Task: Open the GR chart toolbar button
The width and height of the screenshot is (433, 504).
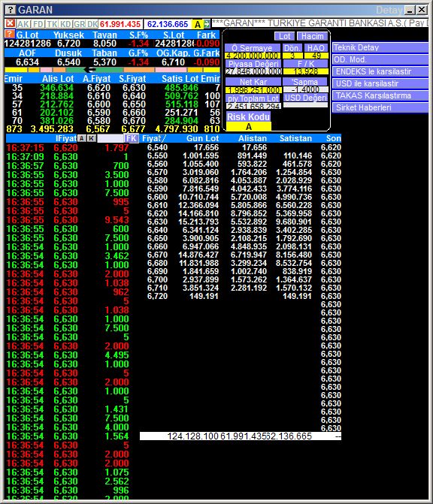Action: 79,24
